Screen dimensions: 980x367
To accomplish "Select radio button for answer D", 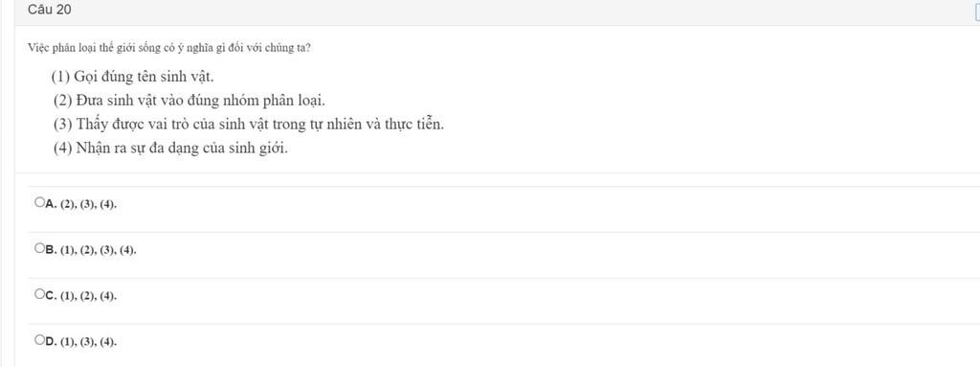I will [x=40, y=340].
